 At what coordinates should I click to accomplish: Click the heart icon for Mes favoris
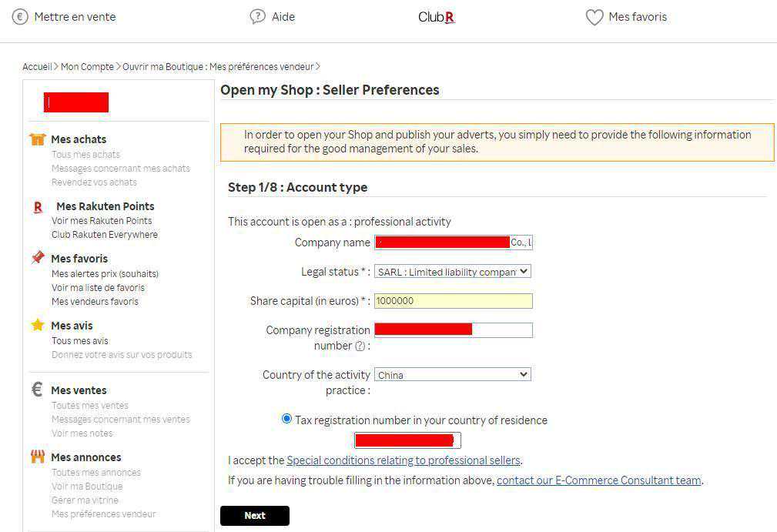click(x=594, y=17)
